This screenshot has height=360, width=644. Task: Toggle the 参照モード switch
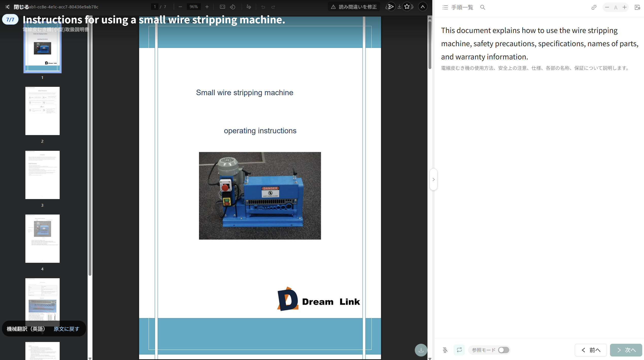pos(503,350)
